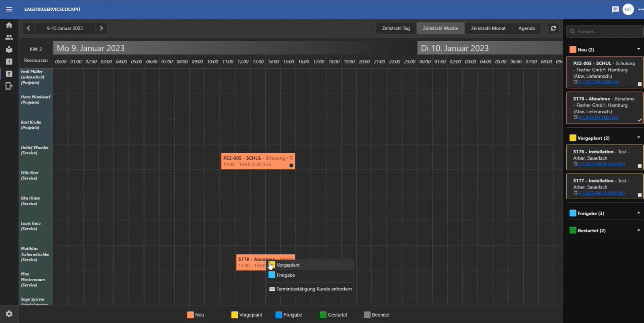
Task: Open the Agenda view
Action: click(526, 28)
